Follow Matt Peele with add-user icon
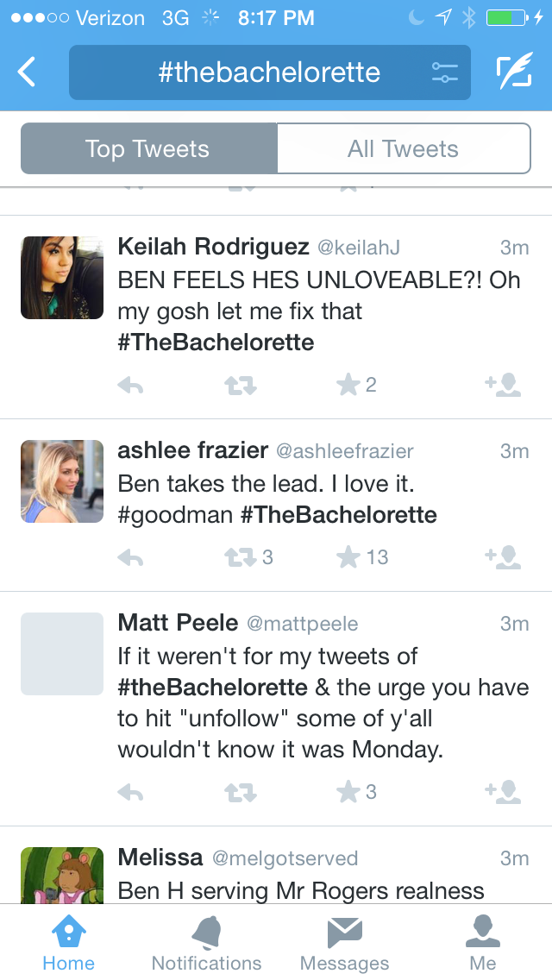Viewport: 552px width, 980px height. click(503, 792)
